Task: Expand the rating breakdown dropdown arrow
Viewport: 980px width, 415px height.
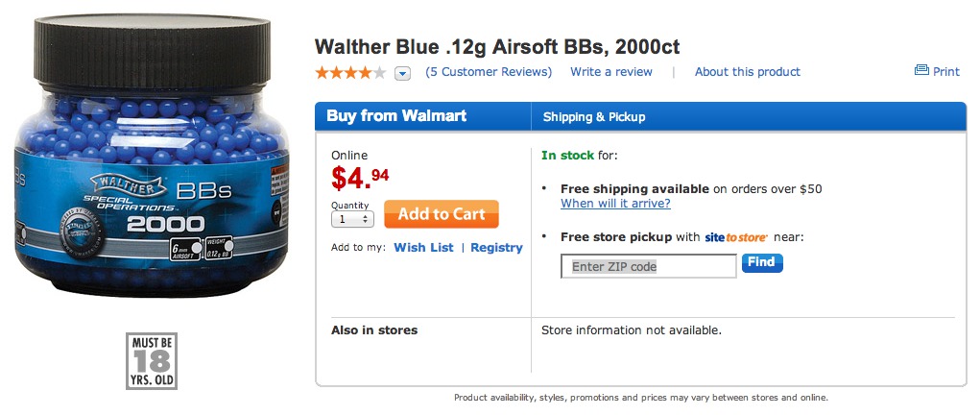Action: (403, 73)
